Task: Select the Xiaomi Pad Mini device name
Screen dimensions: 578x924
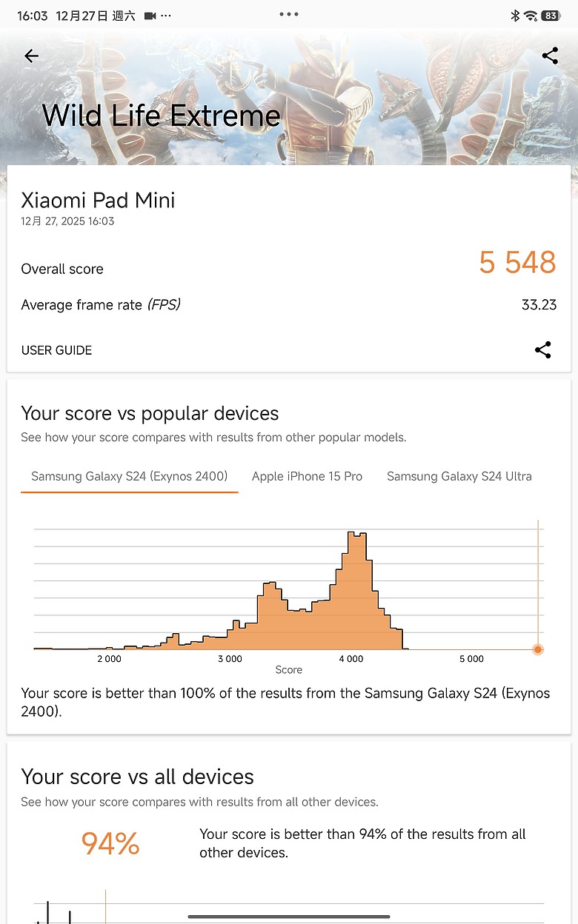Action: click(98, 200)
